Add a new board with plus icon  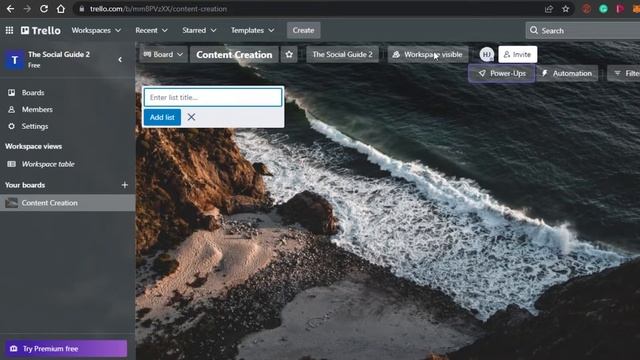(x=124, y=185)
